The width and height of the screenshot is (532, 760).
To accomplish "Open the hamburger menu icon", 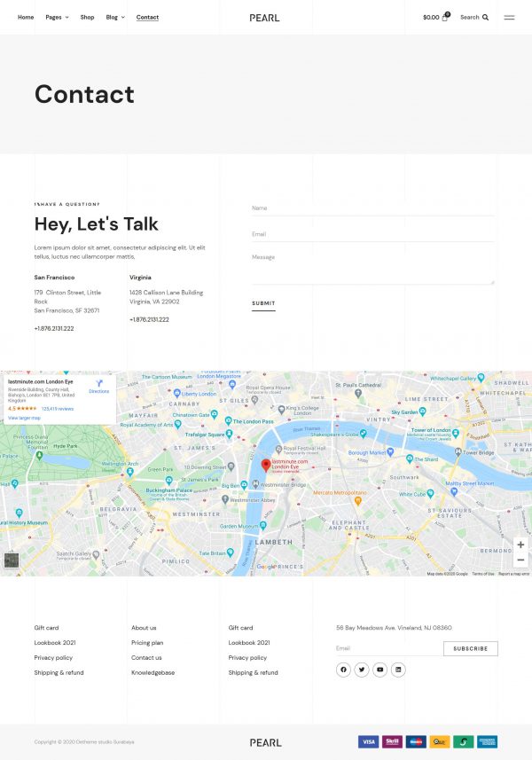I will click(x=509, y=18).
